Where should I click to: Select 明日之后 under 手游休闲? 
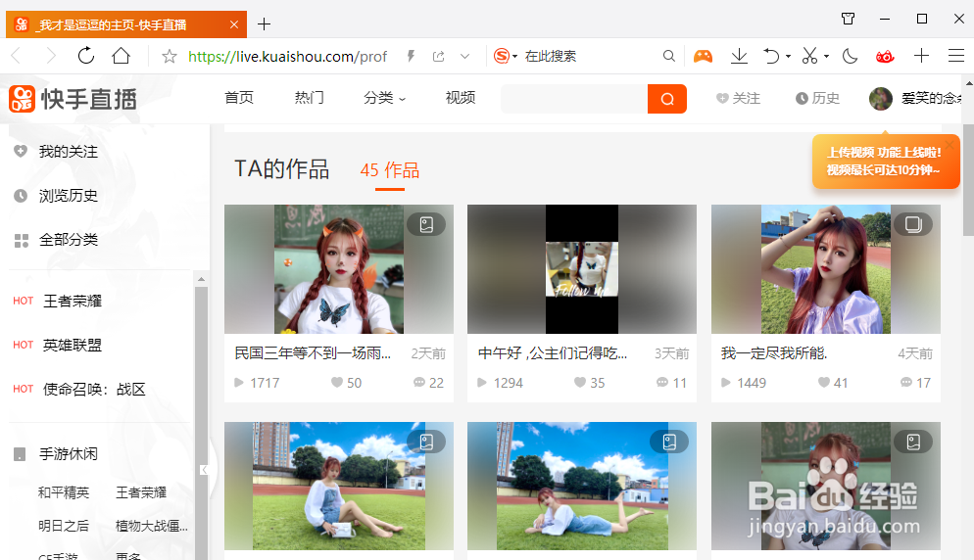pyautogui.click(x=64, y=526)
